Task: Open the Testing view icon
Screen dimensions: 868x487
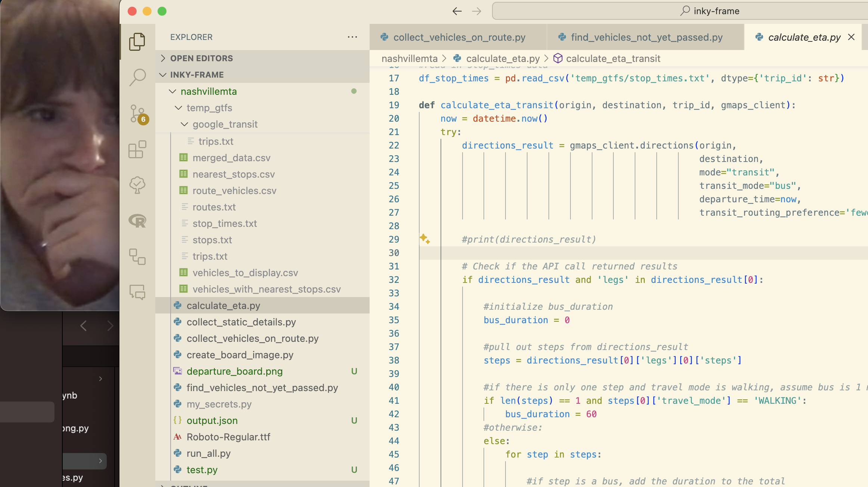Action: pyautogui.click(x=137, y=185)
